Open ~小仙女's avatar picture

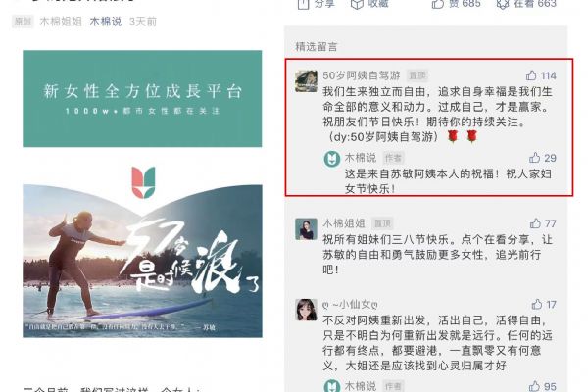[x=306, y=310]
